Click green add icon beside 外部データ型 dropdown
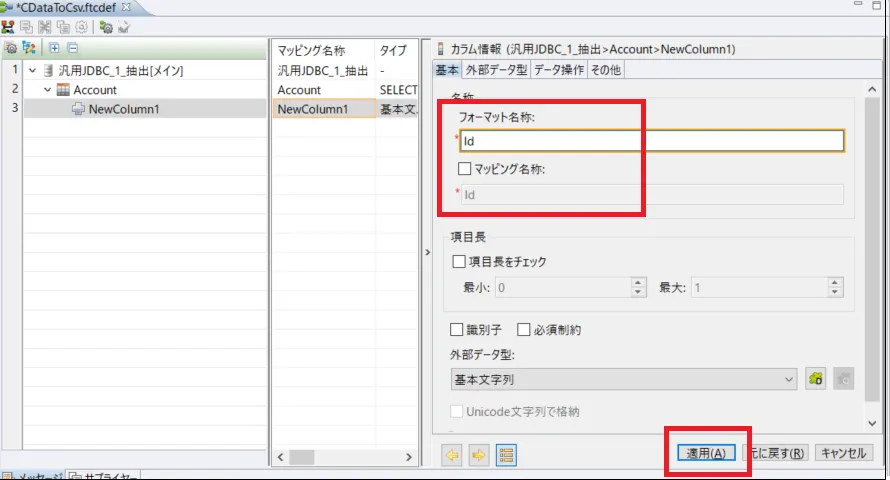 click(816, 379)
